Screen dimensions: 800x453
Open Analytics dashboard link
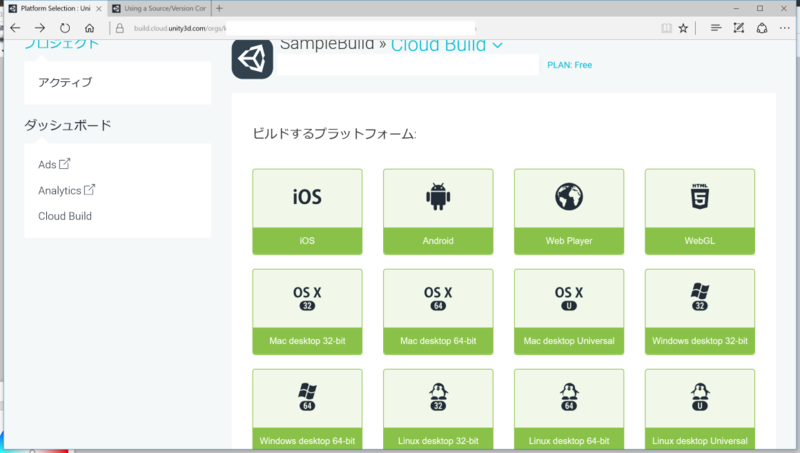click(x=66, y=190)
